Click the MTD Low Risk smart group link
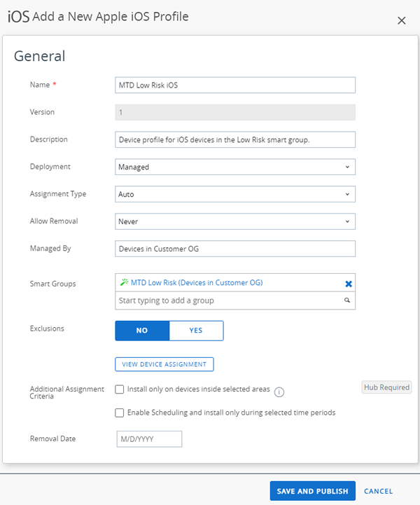Viewport: 420px width, 505px height. pyautogui.click(x=197, y=282)
